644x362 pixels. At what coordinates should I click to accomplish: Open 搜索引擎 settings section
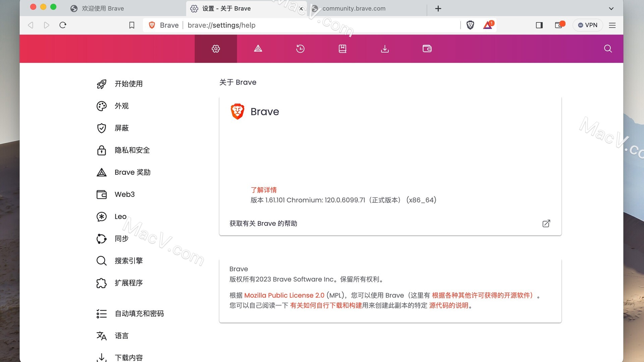click(x=120, y=261)
